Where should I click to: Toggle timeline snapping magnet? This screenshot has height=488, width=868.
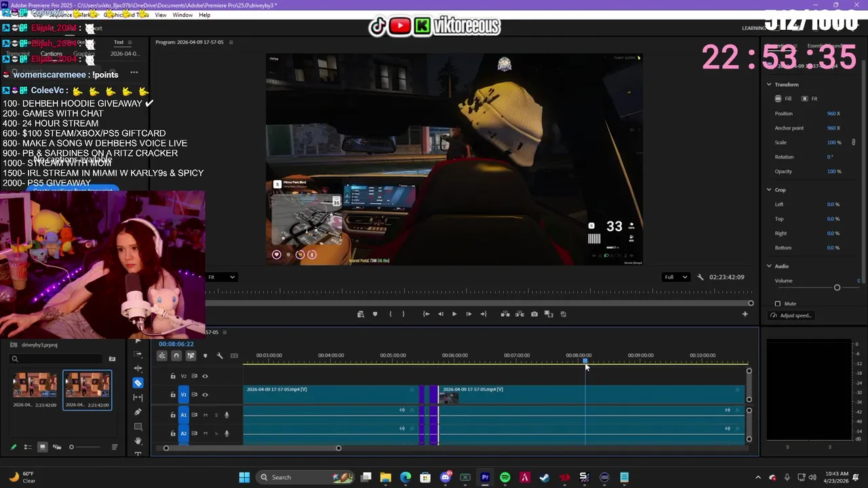[176, 356]
